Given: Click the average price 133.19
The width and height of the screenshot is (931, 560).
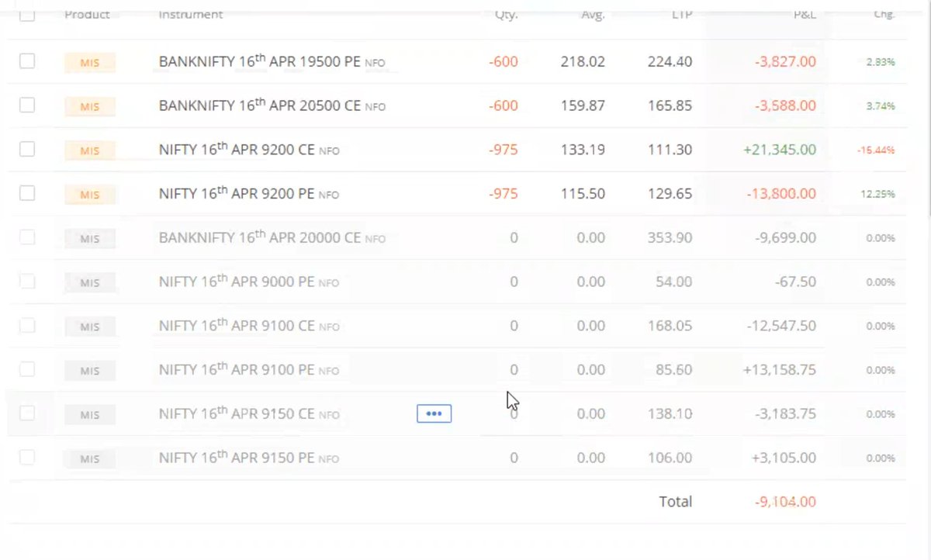Looking at the screenshot, I should pos(583,150).
